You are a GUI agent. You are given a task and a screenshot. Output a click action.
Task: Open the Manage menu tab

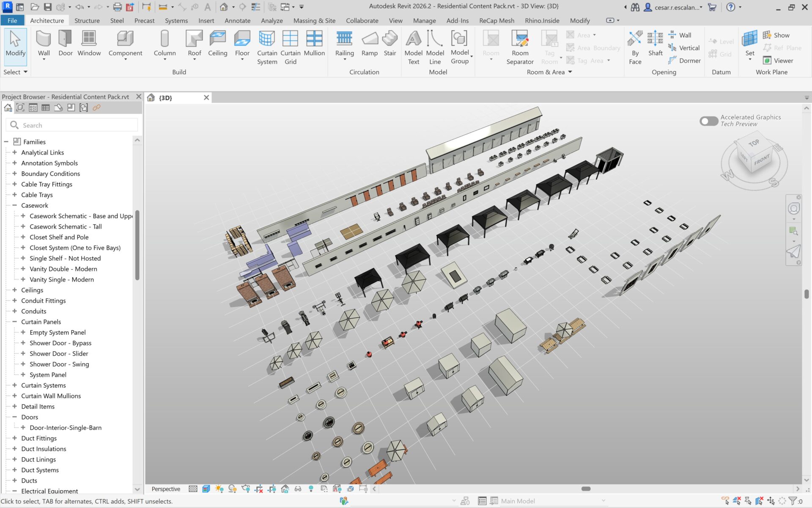424,20
